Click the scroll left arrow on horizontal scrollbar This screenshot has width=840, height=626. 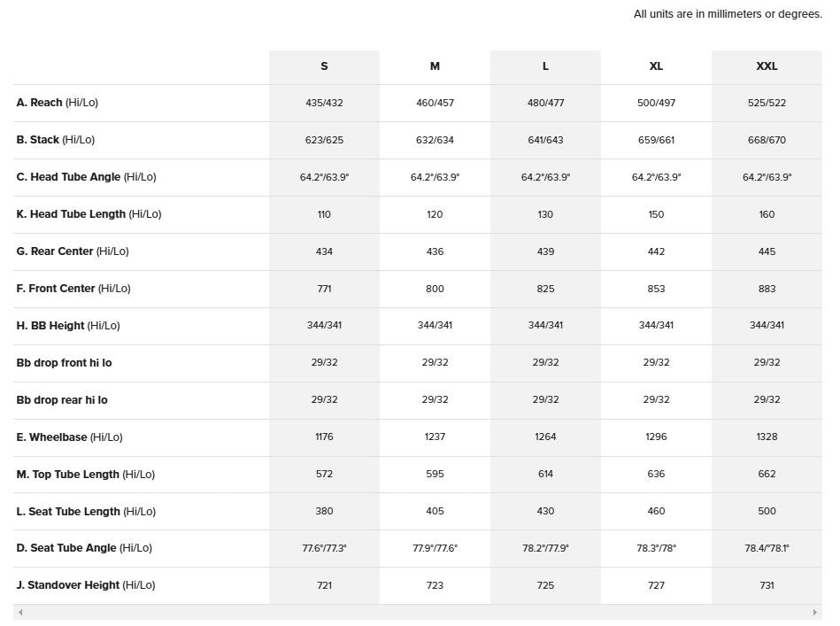pos(20,612)
